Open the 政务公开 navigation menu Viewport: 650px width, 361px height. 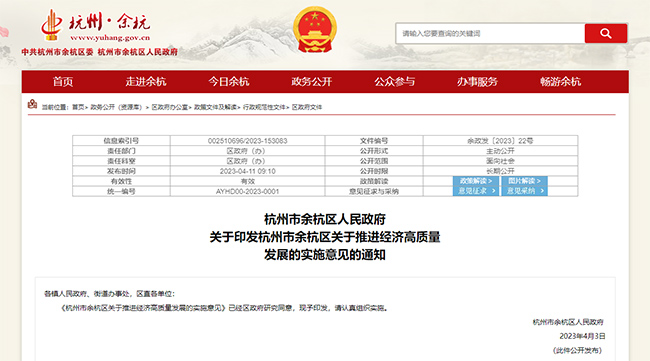coord(312,82)
